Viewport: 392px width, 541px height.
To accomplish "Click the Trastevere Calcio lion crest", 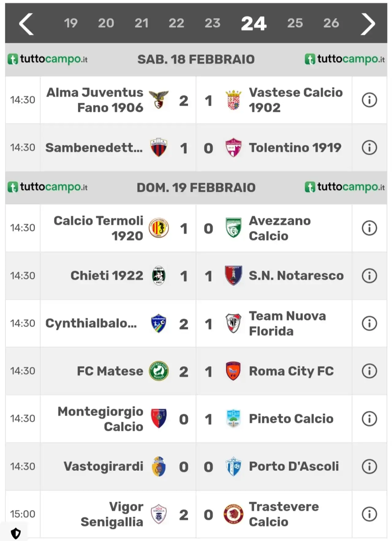I will [233, 514].
